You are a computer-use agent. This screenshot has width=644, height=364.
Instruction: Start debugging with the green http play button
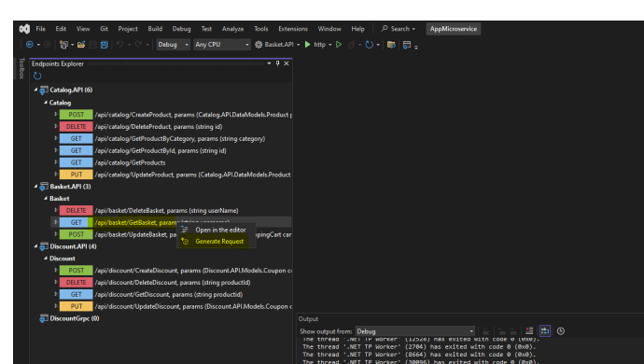[x=308, y=45]
